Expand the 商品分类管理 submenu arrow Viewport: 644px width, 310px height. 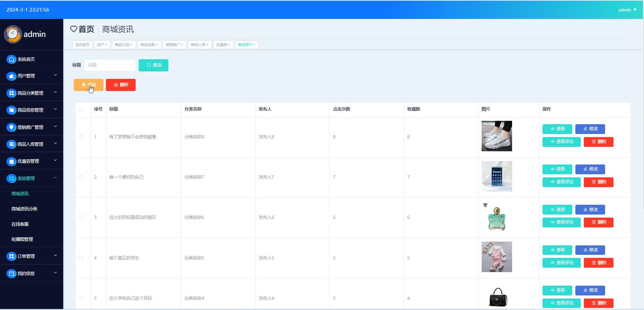(55, 92)
